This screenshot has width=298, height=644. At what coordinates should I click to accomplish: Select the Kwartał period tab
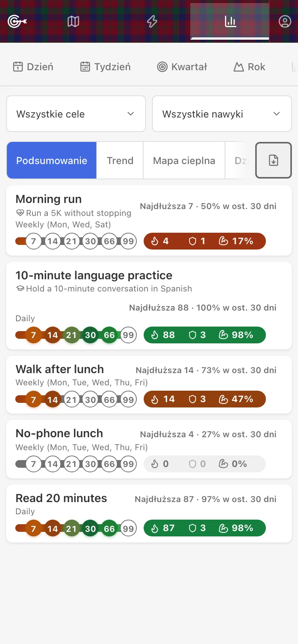(182, 67)
